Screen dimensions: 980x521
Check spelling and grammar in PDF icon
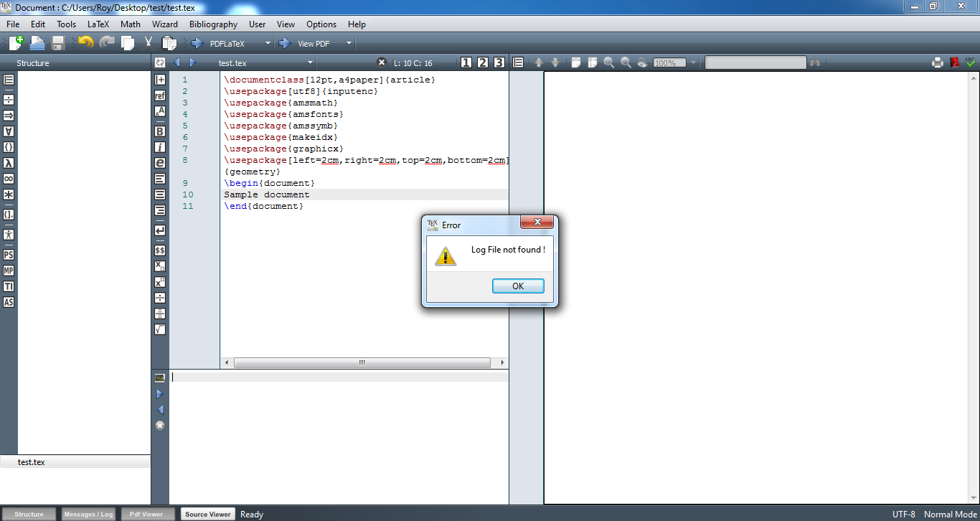coord(971,62)
